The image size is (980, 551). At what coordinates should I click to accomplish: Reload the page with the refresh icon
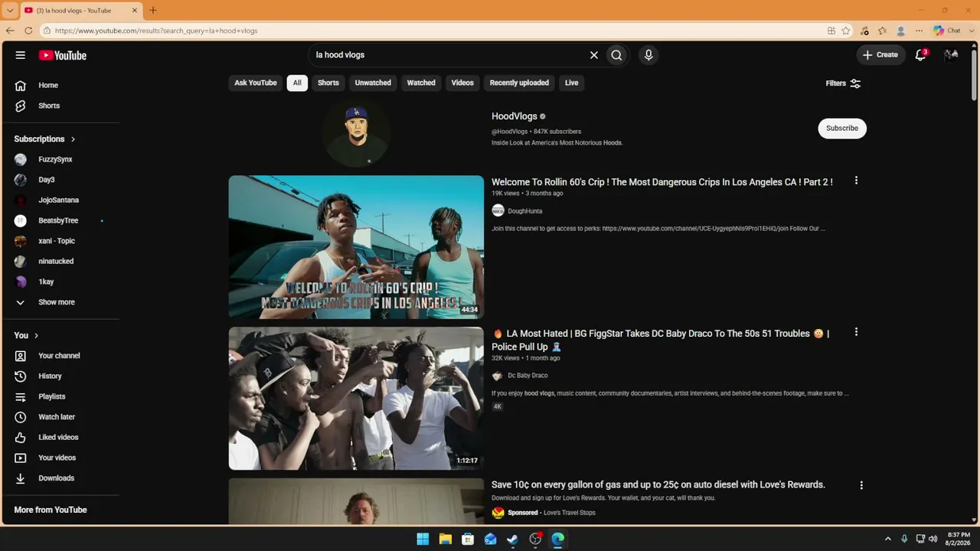coord(28,31)
